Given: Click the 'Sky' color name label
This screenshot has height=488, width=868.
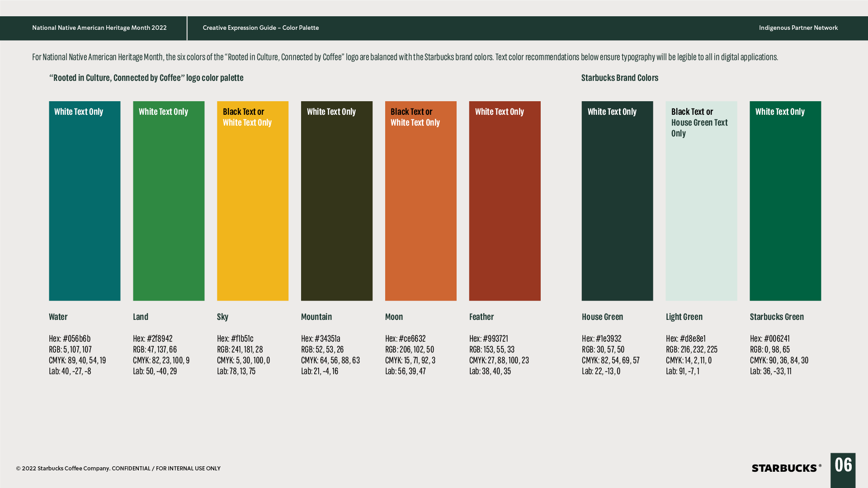Looking at the screenshot, I should pyautogui.click(x=223, y=317).
